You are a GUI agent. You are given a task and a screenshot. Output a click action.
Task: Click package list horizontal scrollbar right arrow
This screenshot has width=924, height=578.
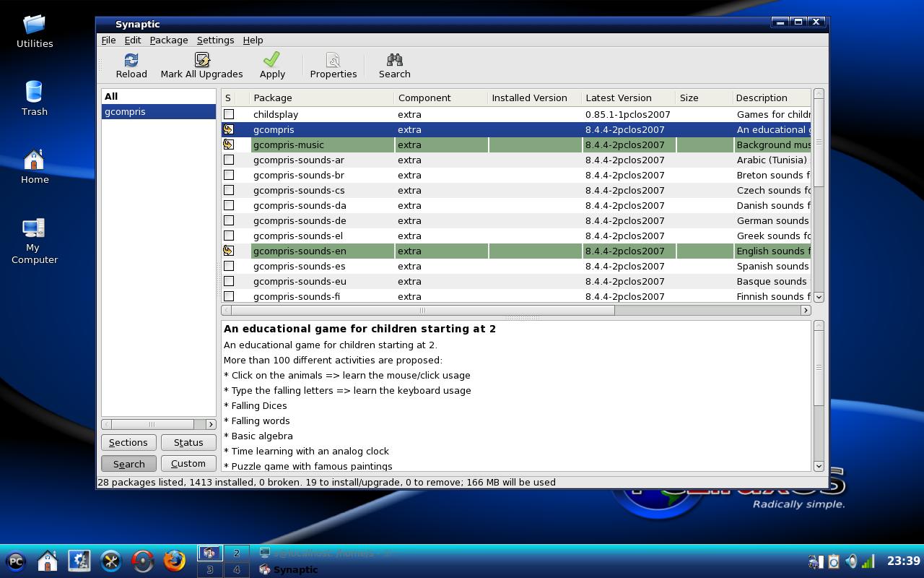tap(806, 310)
